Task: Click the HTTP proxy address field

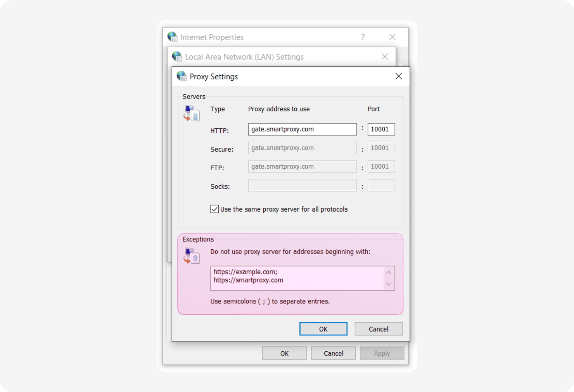Action: (x=302, y=130)
